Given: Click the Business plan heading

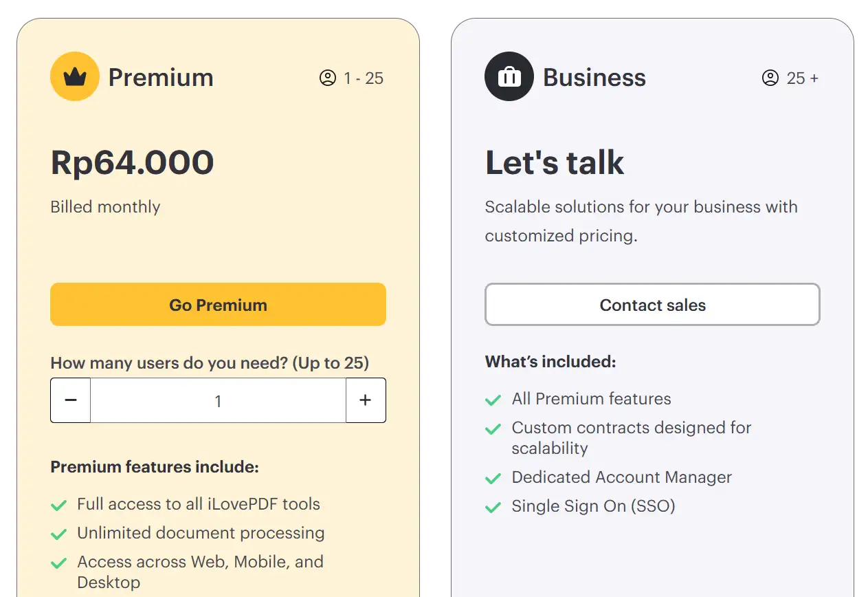Looking at the screenshot, I should tap(594, 77).
